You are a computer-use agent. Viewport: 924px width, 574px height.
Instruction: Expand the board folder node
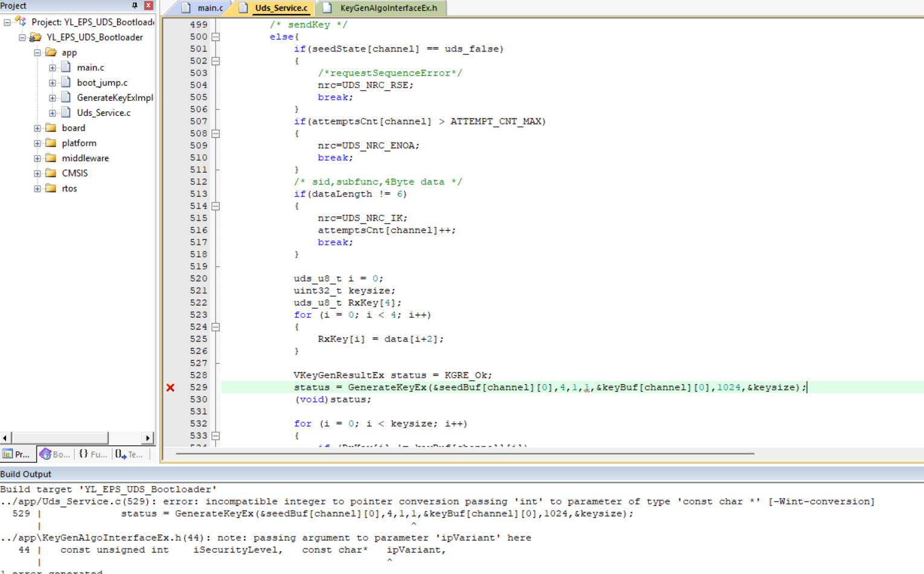pos(37,127)
